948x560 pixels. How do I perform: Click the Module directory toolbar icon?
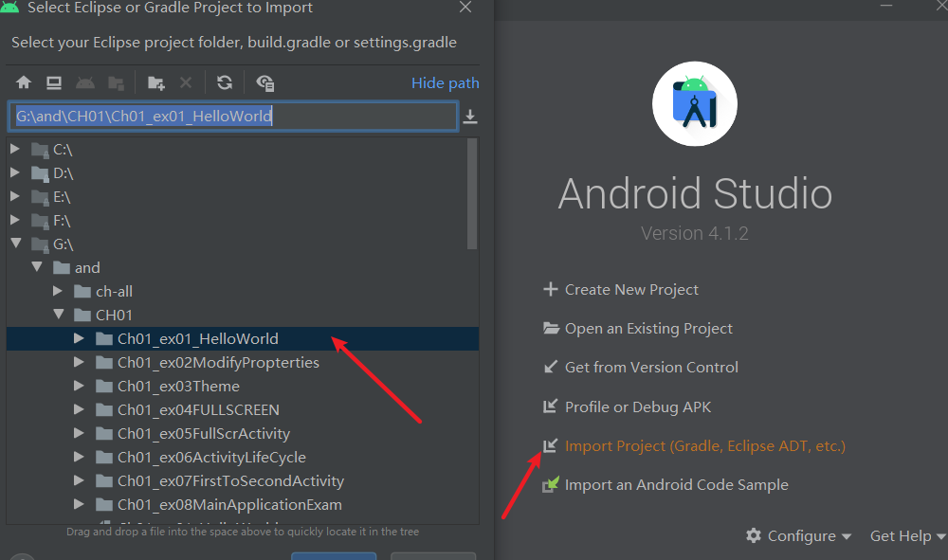pyautogui.click(x=116, y=82)
